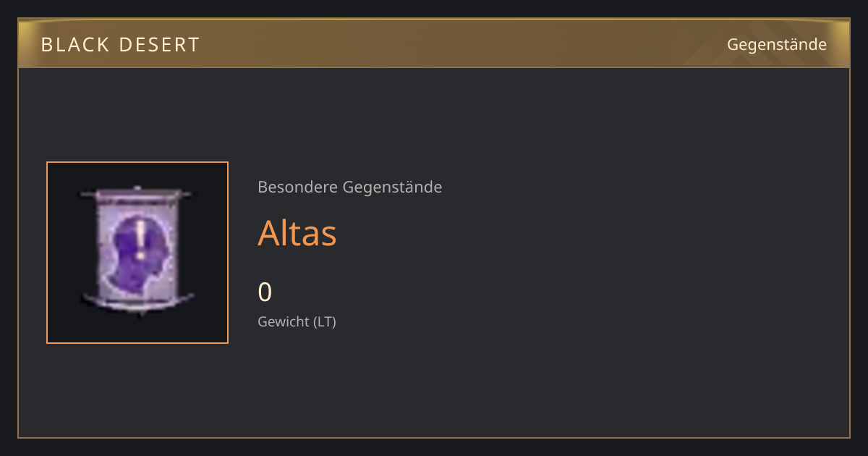Click the Gewicht (LT) label
Screen dimensions: 868x456
[297, 321]
